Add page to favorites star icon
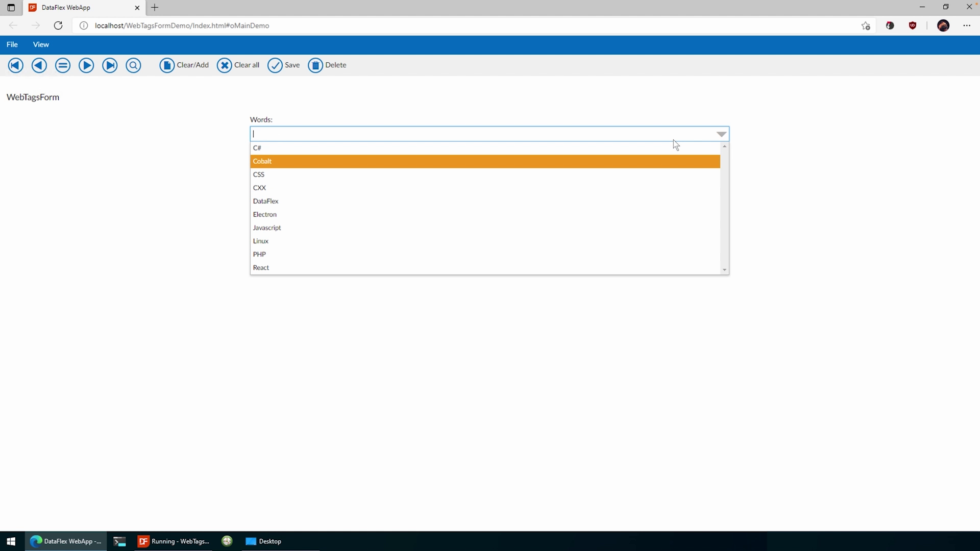Image resolution: width=980 pixels, height=551 pixels. (x=866, y=26)
